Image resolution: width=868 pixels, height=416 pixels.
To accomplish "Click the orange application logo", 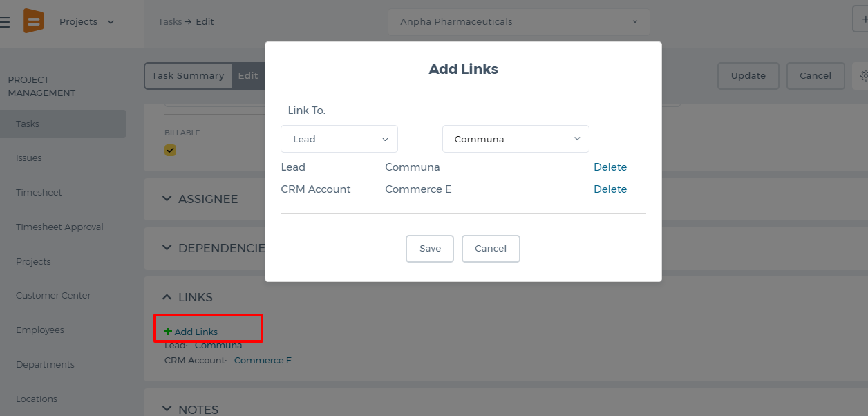I will [x=33, y=21].
